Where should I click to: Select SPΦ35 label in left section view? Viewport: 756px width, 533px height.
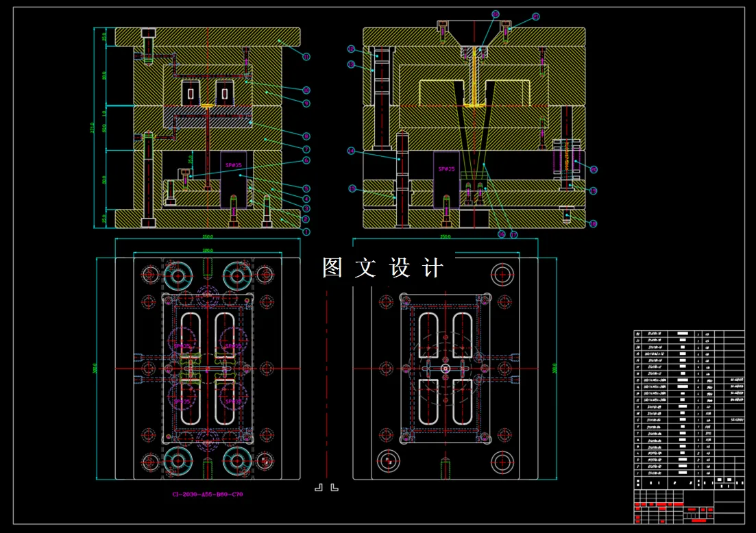pos(233,165)
